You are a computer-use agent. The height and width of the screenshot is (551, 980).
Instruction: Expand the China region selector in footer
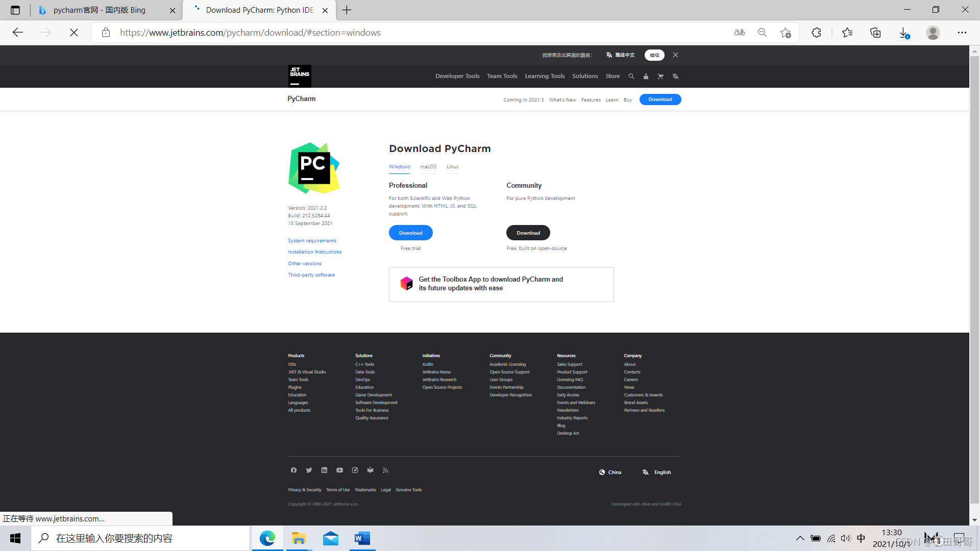610,472
